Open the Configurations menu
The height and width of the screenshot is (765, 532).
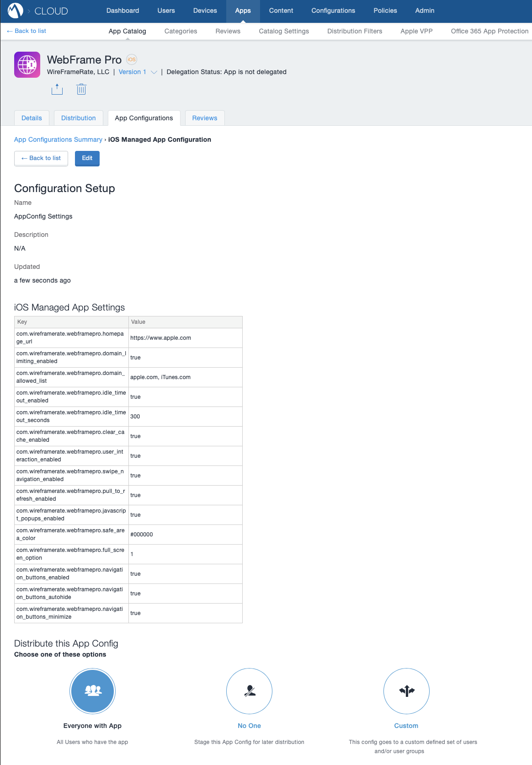coord(333,11)
